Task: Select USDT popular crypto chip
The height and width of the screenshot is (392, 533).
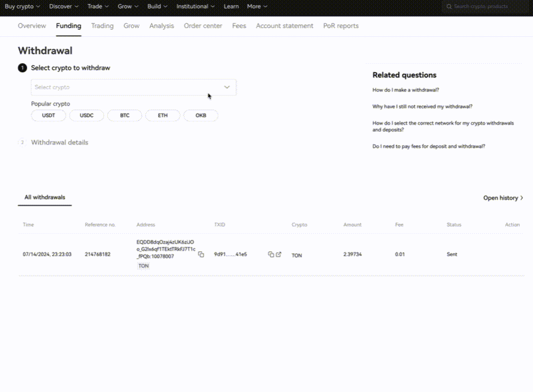Action: [48, 115]
